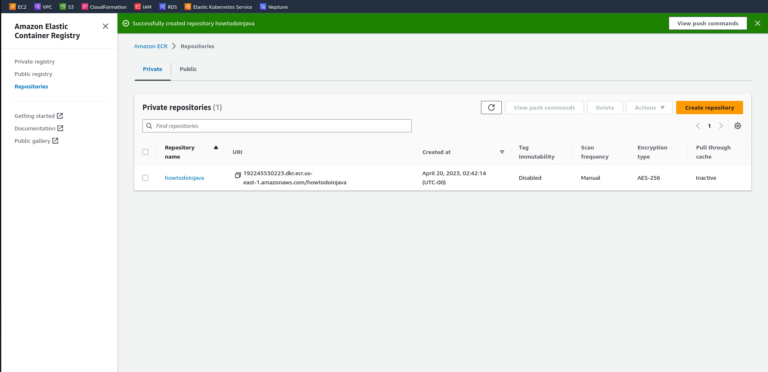This screenshot has width=768, height=372.
Task: Go to previous page of repositories
Action: point(698,126)
